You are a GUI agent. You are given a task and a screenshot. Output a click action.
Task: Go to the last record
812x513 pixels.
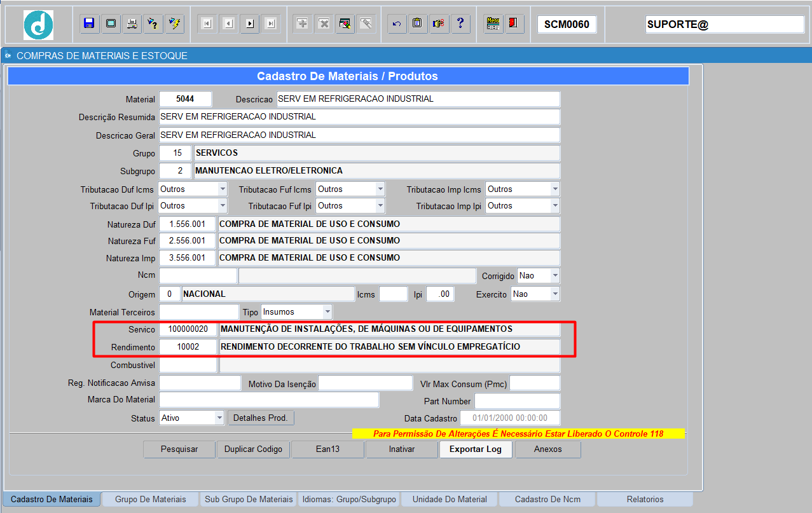(x=271, y=24)
